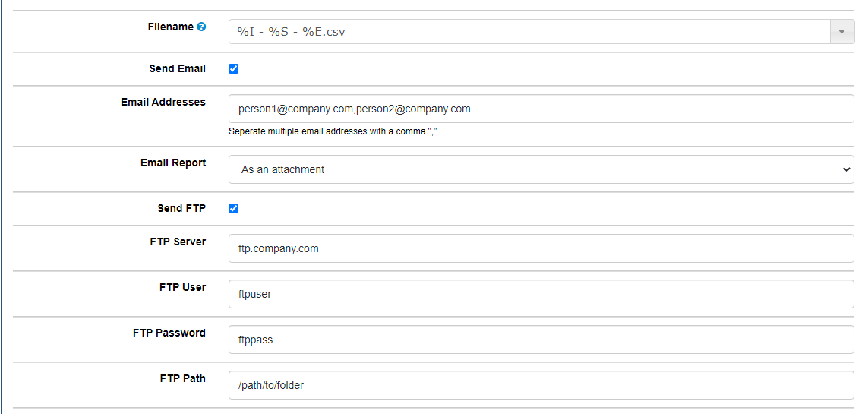Uncheck the Send Email checkbox
Image resolution: width=868 pixels, height=414 pixels.
[234, 69]
